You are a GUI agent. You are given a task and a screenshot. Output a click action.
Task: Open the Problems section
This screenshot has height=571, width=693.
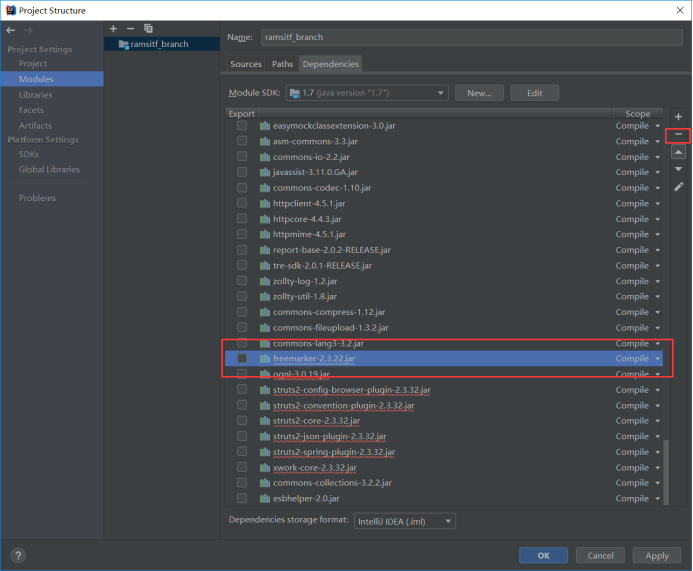click(37, 198)
